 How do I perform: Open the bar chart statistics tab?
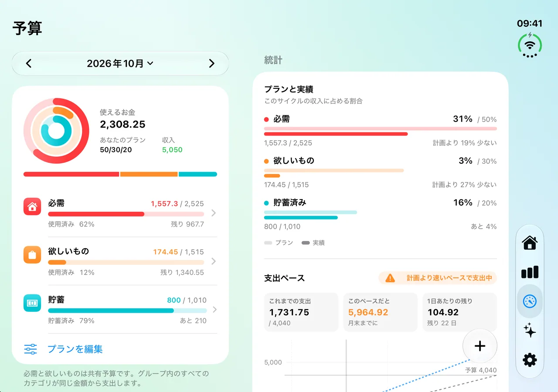[530, 272]
